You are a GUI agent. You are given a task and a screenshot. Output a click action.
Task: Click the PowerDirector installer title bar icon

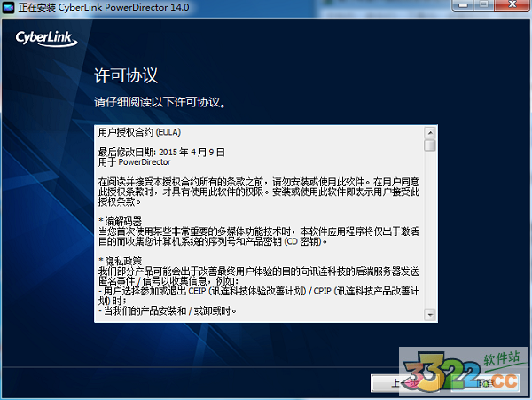tap(8, 7)
